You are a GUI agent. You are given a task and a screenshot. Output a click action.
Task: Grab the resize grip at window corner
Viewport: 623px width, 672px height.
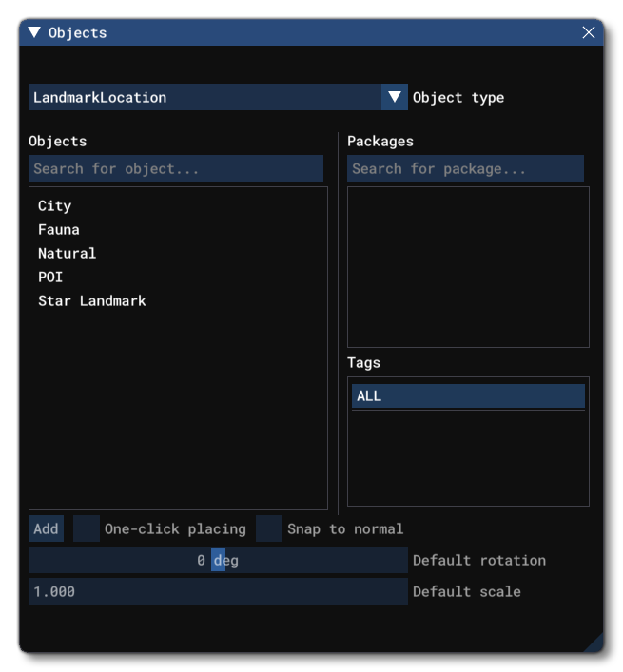pos(595,644)
